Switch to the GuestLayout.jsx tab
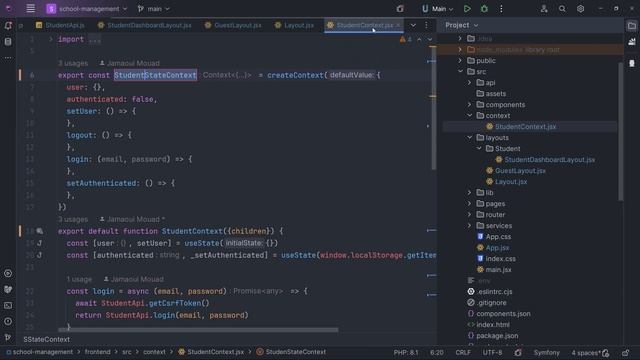Screen dimensions: 640x360 (x=233, y=25)
